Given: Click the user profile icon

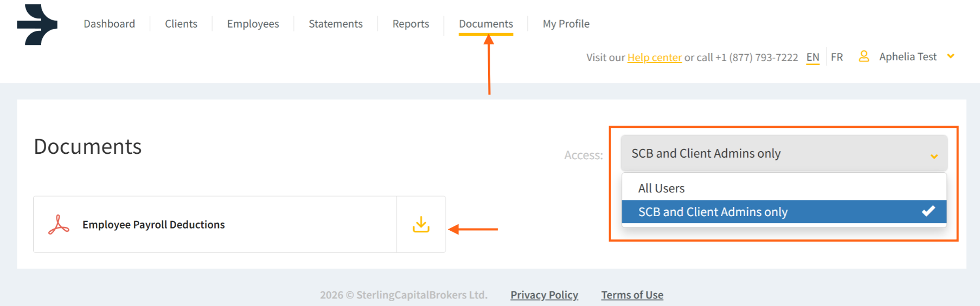Looking at the screenshot, I should pyautogui.click(x=864, y=56).
